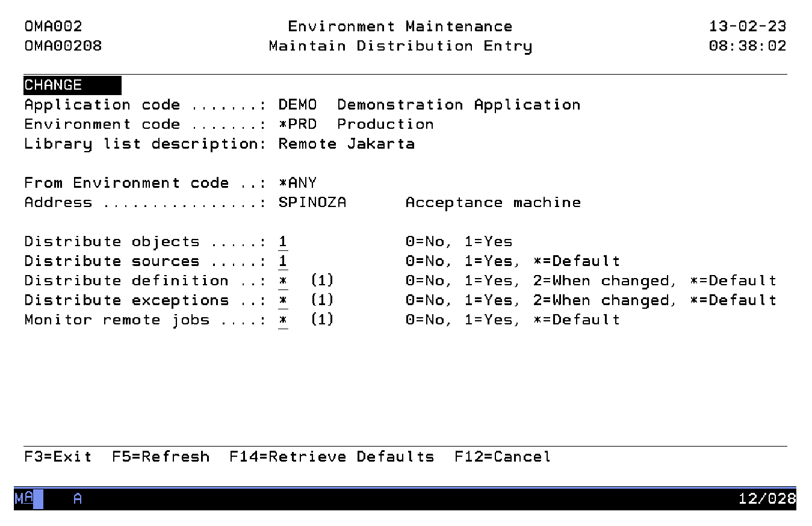Click the DEMO application code value
The height and width of the screenshot is (526, 812).
point(297,105)
